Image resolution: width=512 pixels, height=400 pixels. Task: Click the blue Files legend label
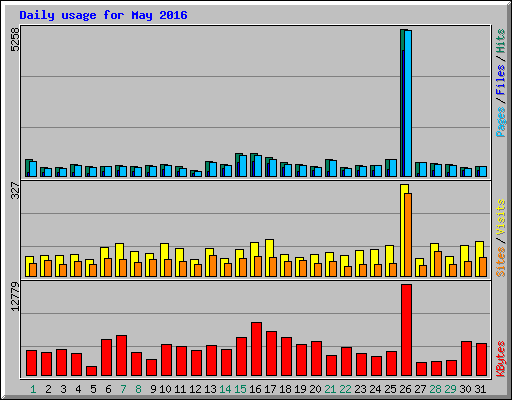(501, 80)
